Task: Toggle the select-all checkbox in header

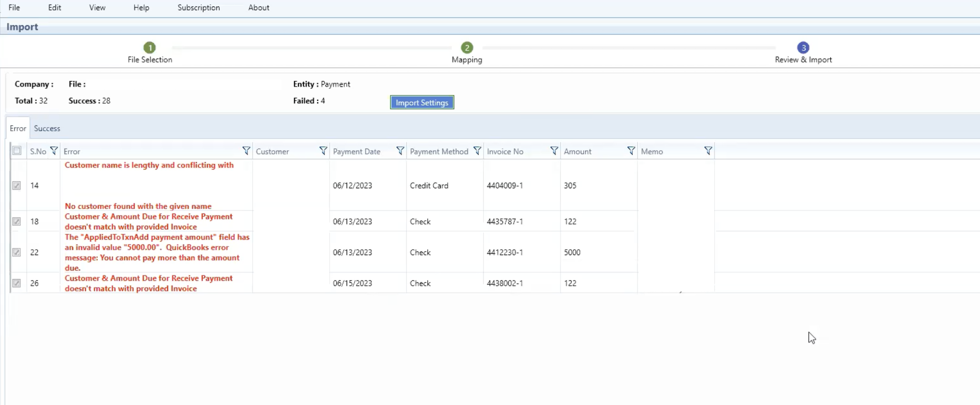Action: pos(17,151)
